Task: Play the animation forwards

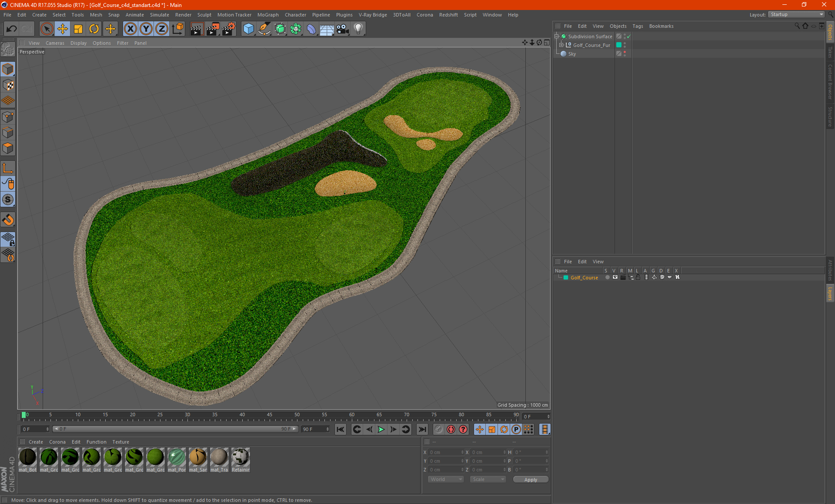Action: 381,429
